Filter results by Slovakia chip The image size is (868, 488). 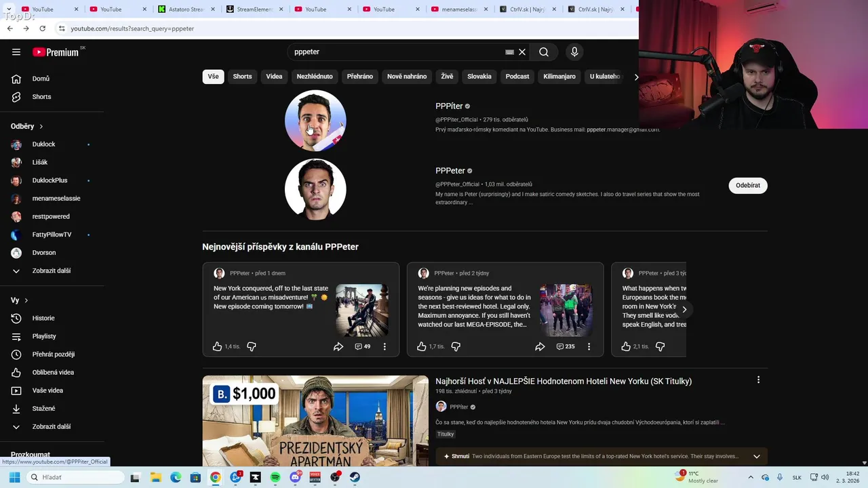click(479, 77)
